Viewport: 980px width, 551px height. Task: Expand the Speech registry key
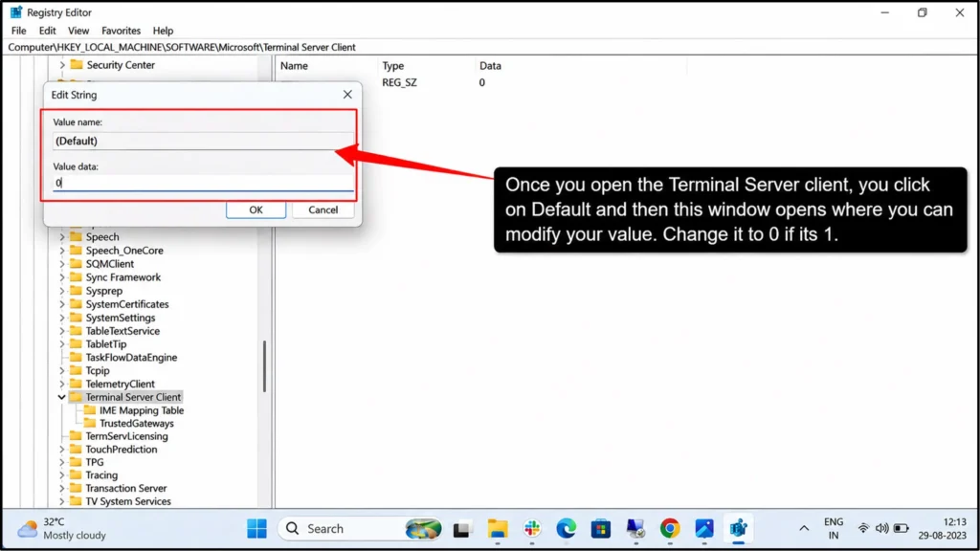coord(61,237)
